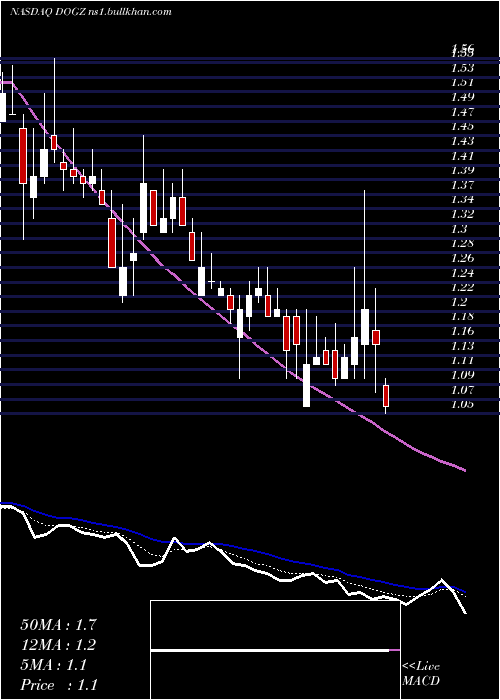Click the 1.2 price axis label

point(459,301)
